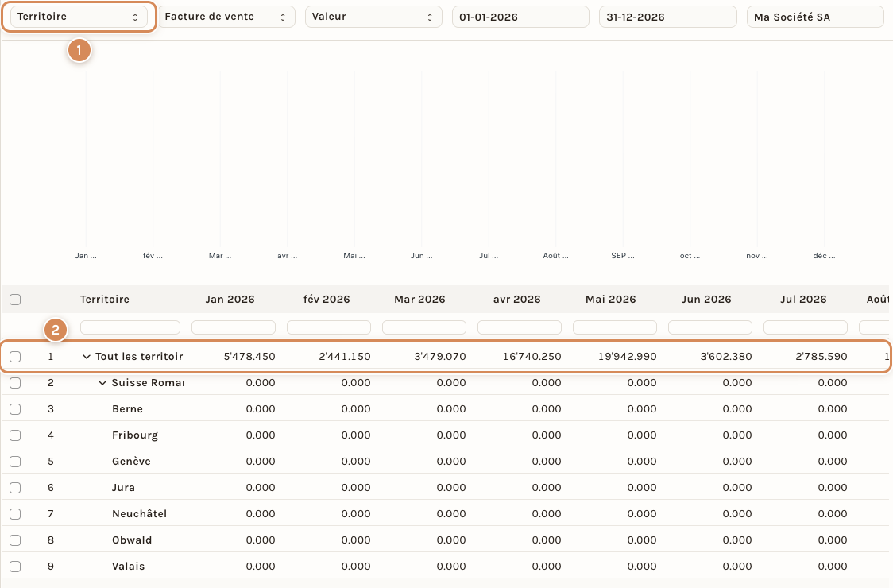
Task: Click the Territoire column header
Action: click(x=105, y=299)
